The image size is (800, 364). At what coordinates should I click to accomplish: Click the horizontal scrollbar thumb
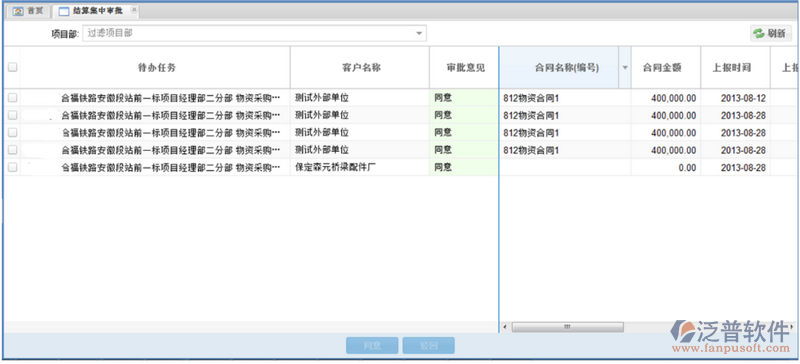coord(567,327)
